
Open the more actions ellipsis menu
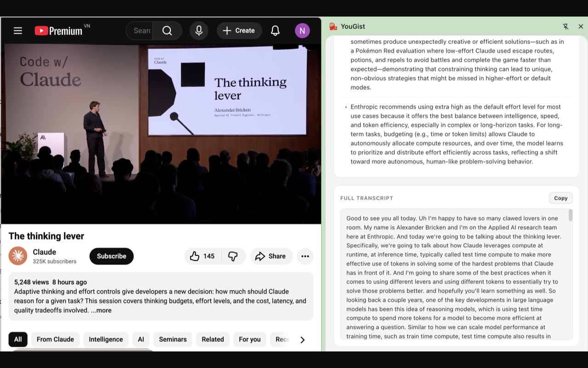tap(305, 256)
